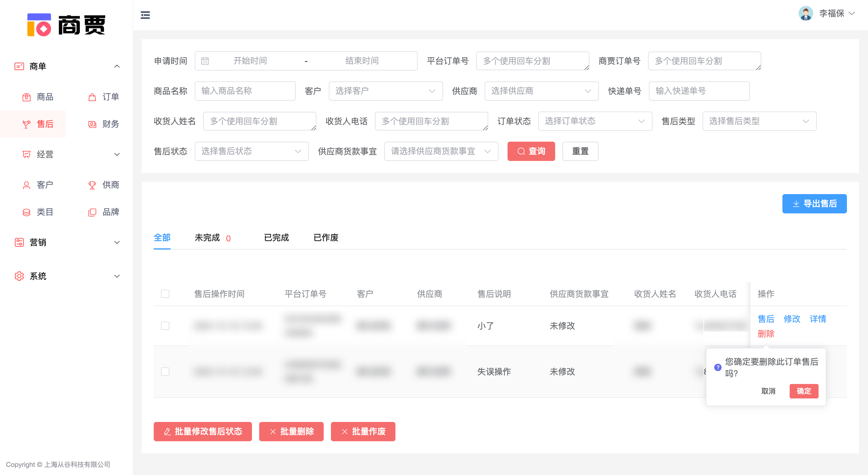Image resolution: width=868 pixels, height=475 pixels.
Task: Collapse the sidebar using the top-left icon
Action: pos(145,15)
